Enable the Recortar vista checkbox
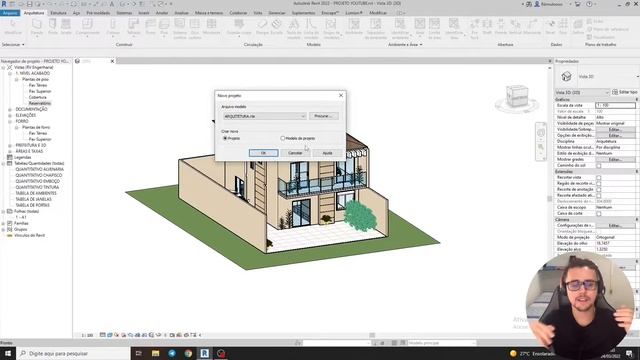Screen dimensions: 640x360 pos(598,178)
